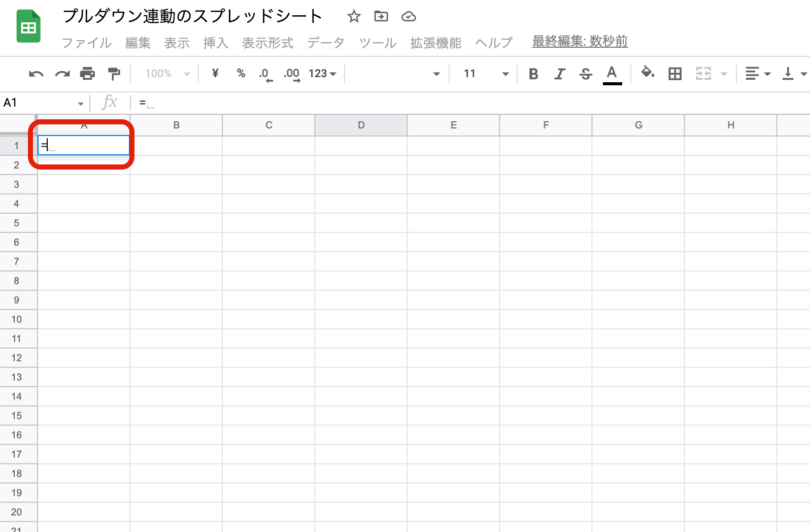Print the spreadsheet
Viewport: 810px width, 532px height.
click(x=88, y=74)
